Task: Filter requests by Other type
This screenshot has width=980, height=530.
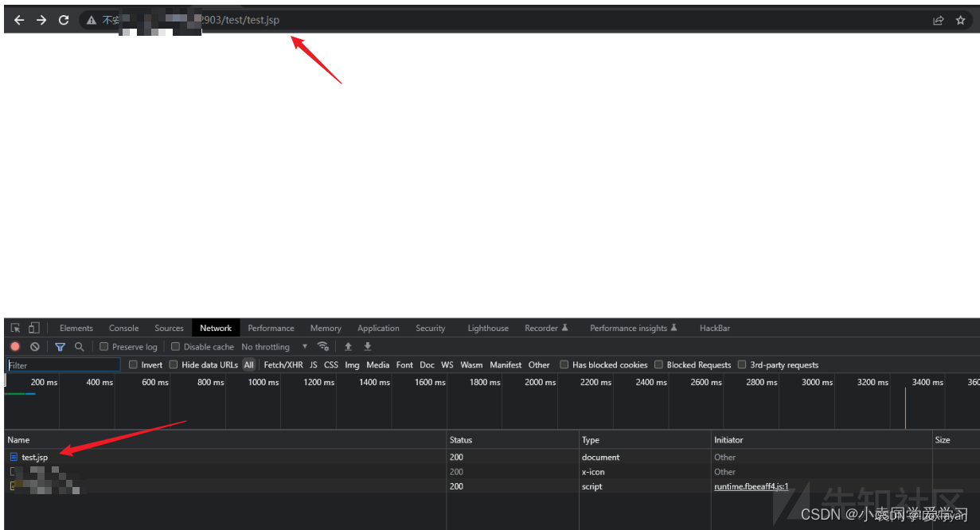Action: (539, 365)
